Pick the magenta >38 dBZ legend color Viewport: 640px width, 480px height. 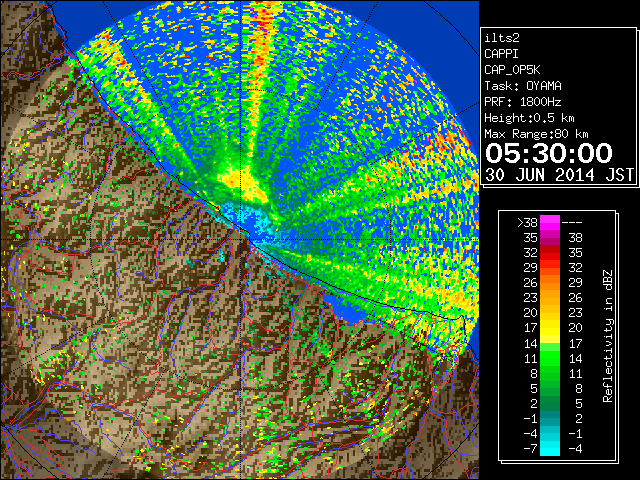550,222
